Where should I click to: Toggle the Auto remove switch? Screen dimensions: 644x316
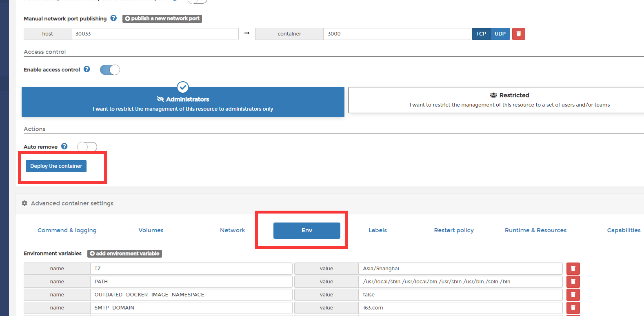click(87, 147)
